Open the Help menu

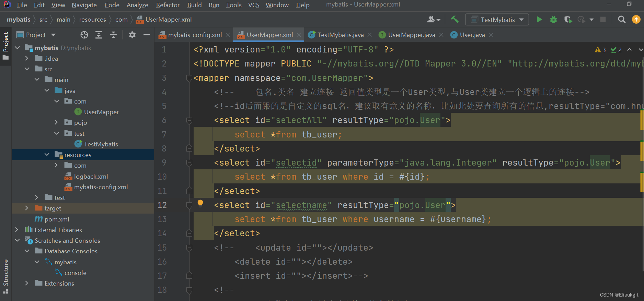pos(303,5)
